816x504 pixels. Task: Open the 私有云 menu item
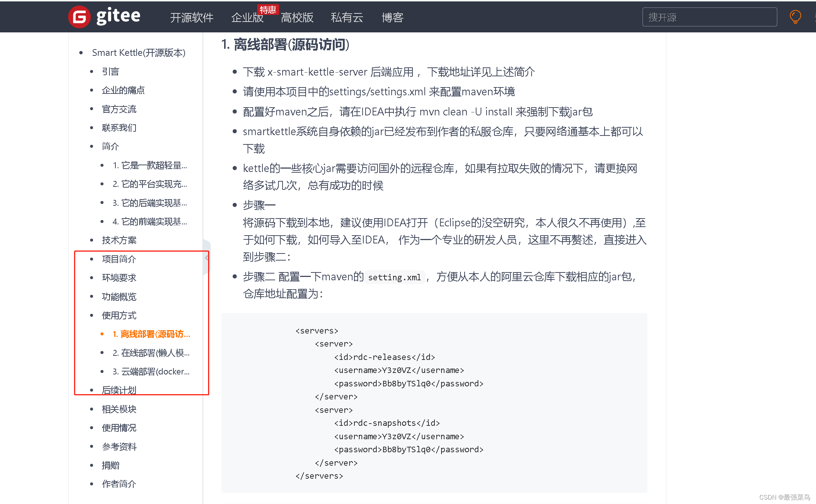[347, 17]
